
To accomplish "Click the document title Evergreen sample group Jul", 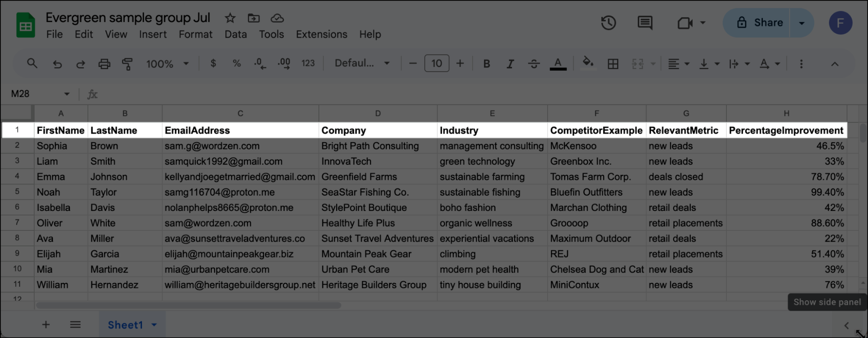I will [x=128, y=18].
